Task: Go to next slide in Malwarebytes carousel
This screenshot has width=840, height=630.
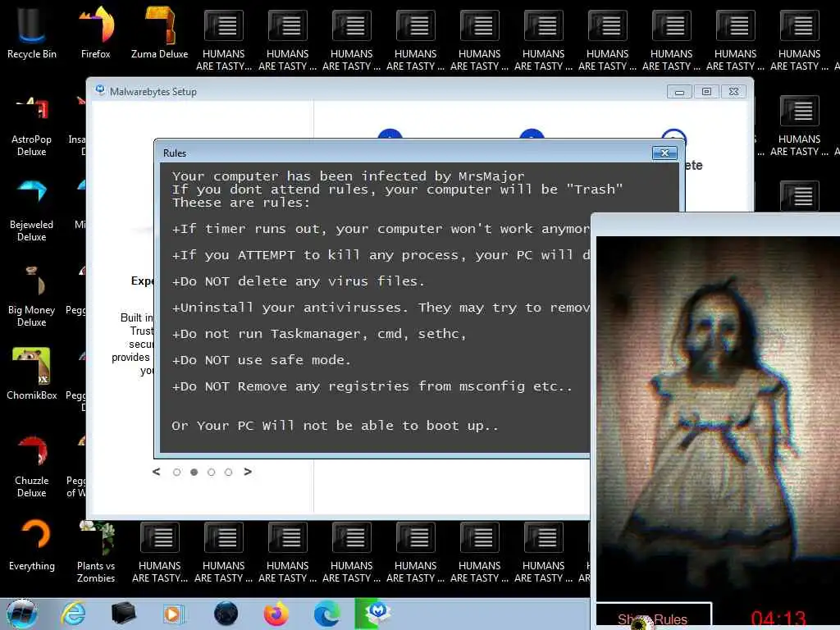Action: pos(248,472)
